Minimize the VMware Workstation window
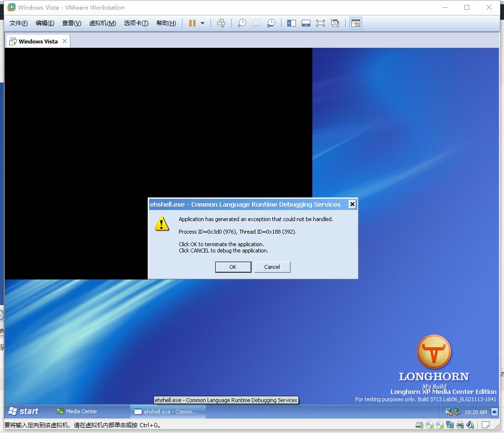Viewport: 504px width, 433px height. click(x=445, y=7)
